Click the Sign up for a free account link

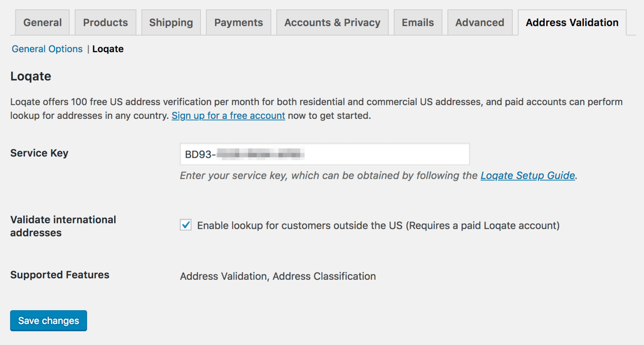[228, 115]
